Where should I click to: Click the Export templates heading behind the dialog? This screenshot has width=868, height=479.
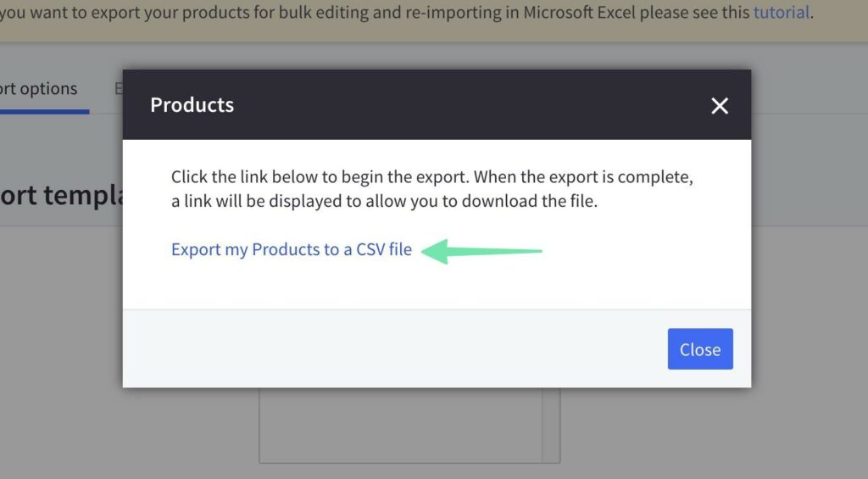59,195
